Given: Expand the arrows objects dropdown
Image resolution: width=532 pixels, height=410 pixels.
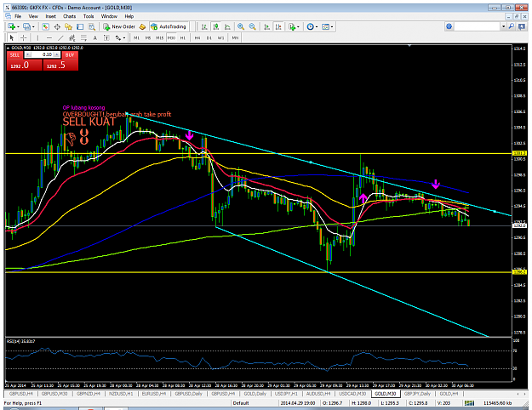Looking at the screenshot, I should click(124, 38).
